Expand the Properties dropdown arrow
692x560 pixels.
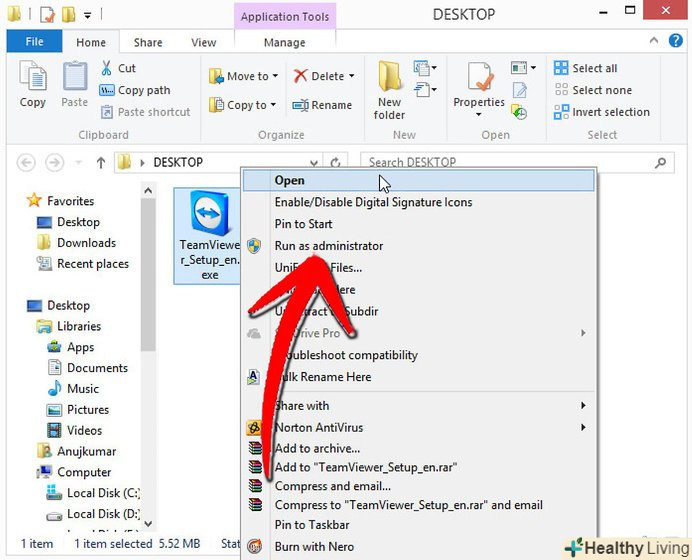point(479,115)
